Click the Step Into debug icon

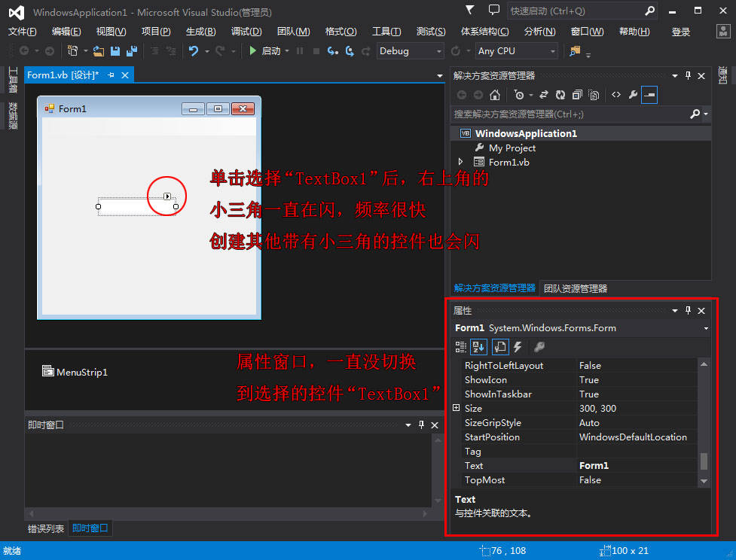[x=333, y=50]
